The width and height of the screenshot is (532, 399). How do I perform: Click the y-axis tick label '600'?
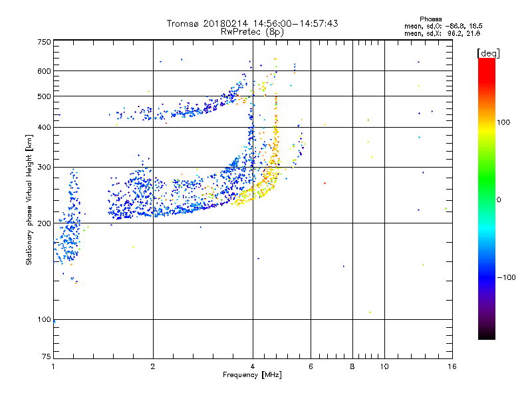coord(45,71)
